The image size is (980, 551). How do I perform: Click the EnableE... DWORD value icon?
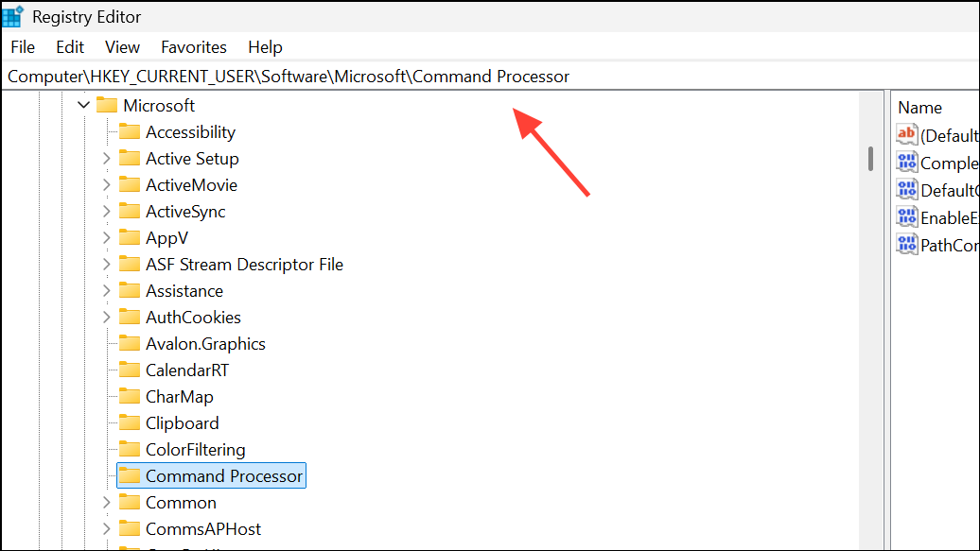[x=907, y=216]
